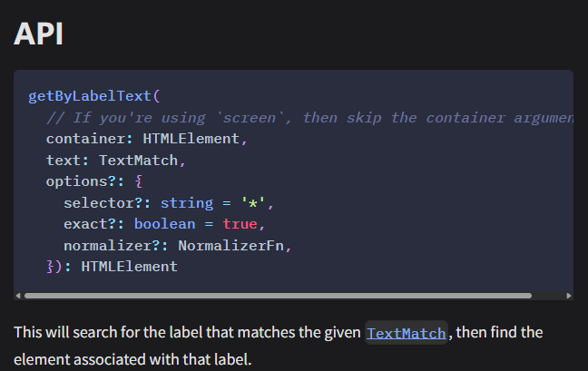Image resolution: width=588 pixels, height=371 pixels.
Task: Click the sentence starting "This will search"
Action: click(x=181, y=333)
